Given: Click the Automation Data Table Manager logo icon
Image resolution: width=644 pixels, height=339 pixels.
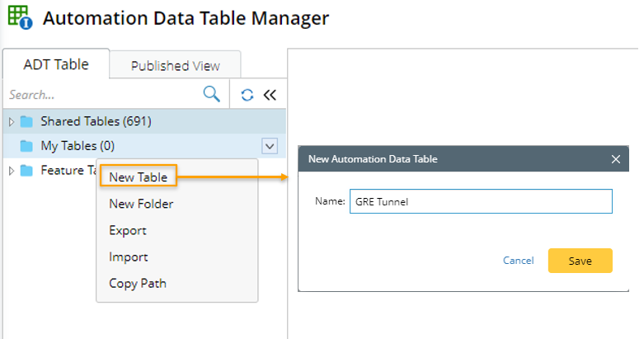Looking at the screenshot, I should 19,18.
